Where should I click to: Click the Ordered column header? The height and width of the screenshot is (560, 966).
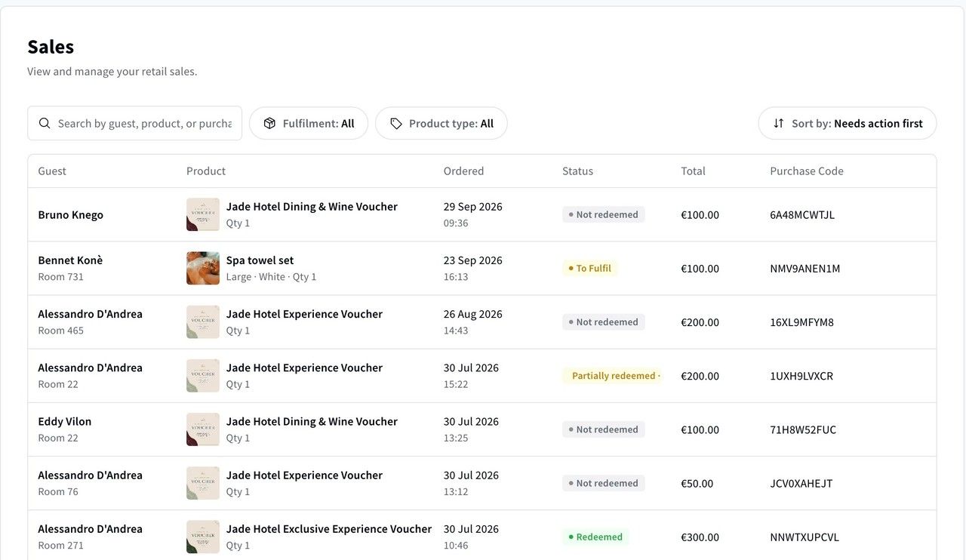(463, 171)
